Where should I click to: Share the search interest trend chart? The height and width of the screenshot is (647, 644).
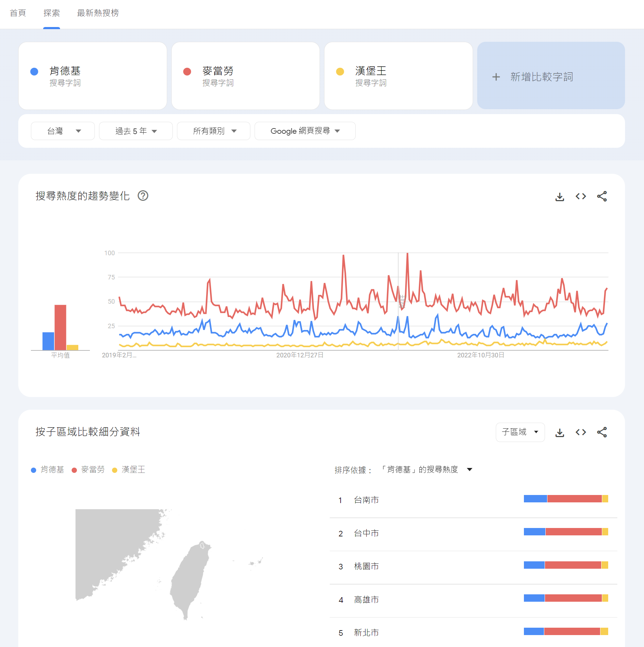click(x=602, y=197)
